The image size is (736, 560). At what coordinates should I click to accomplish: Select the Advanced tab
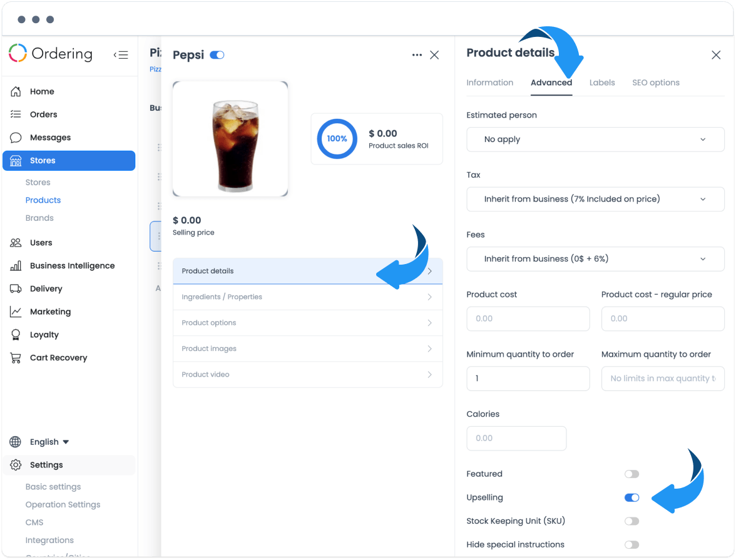(x=551, y=83)
